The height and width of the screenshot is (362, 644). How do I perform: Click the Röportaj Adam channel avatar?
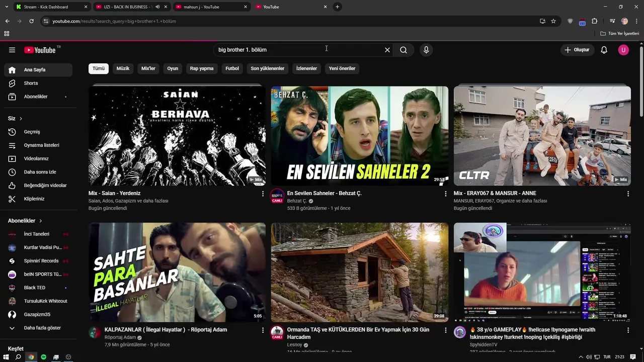95,332
